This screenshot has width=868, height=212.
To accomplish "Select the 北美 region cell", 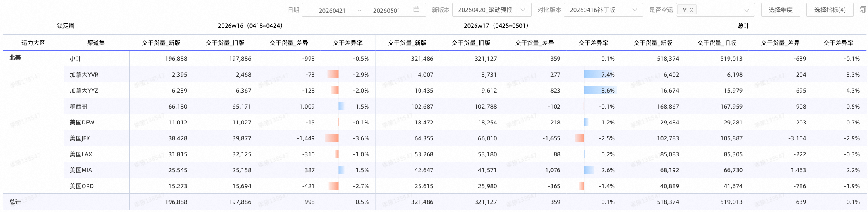I will point(15,58).
